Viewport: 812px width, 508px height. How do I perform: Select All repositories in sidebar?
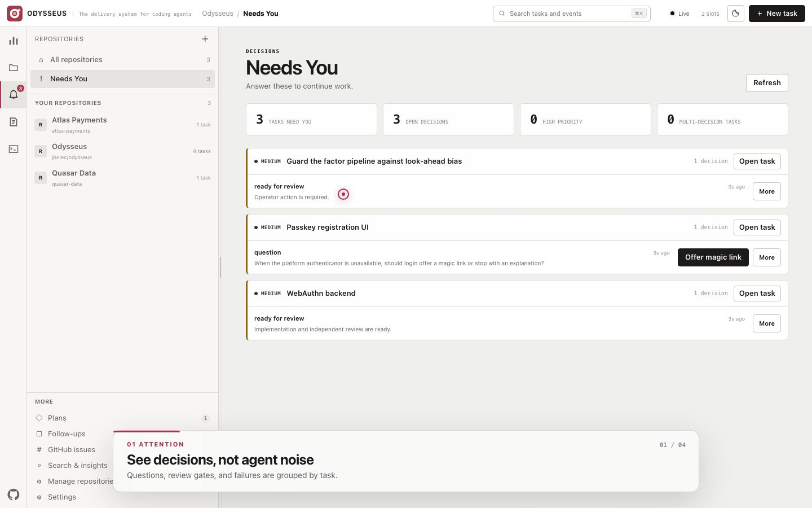tap(122, 60)
